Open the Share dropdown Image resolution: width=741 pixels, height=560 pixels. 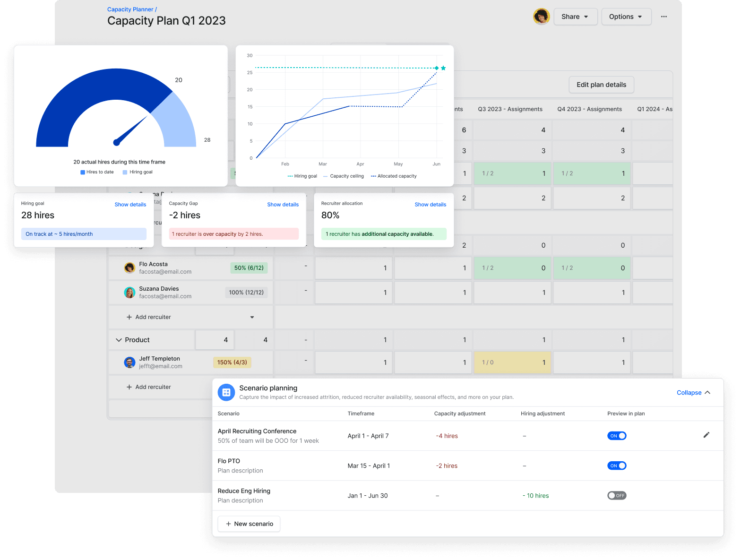(x=576, y=17)
